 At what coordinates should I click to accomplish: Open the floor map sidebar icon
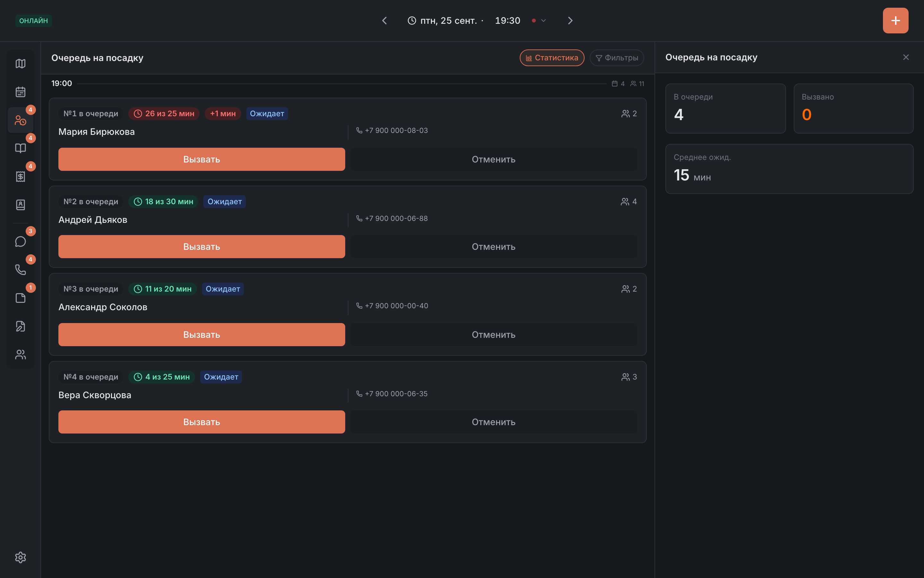tap(21, 64)
